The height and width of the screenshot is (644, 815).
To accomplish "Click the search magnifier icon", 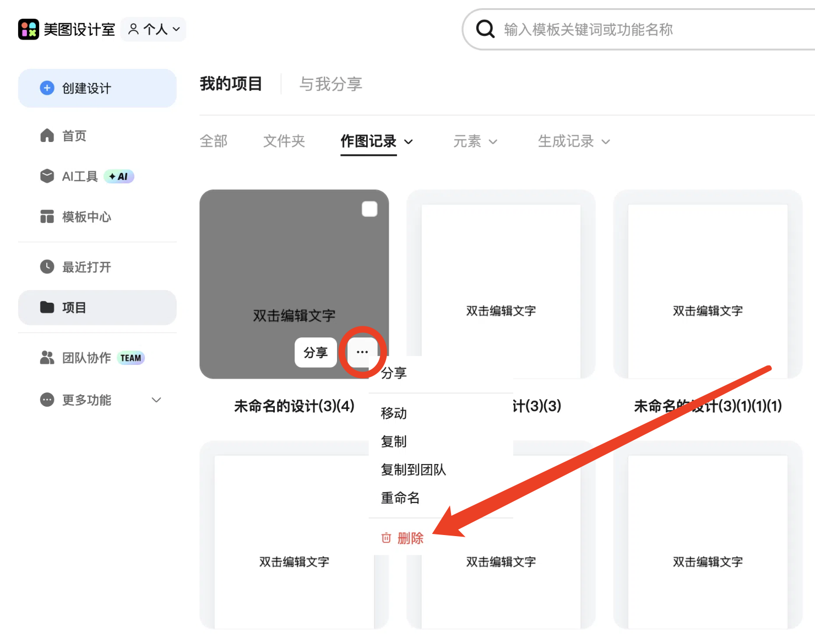I will pyautogui.click(x=485, y=29).
